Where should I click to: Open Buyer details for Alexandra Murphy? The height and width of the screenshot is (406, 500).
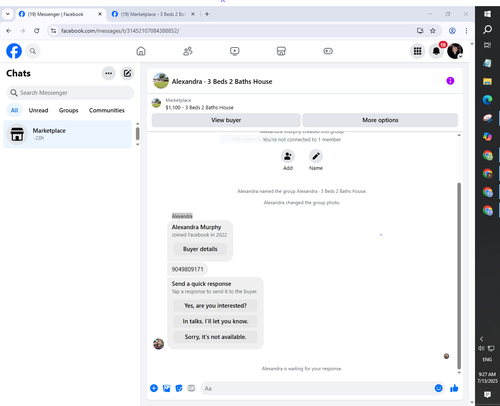tap(200, 249)
